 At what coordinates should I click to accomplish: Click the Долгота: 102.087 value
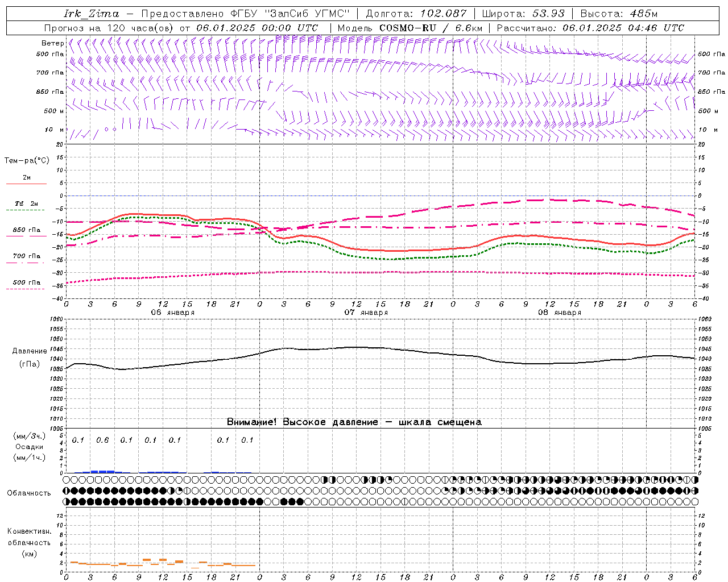point(416,14)
